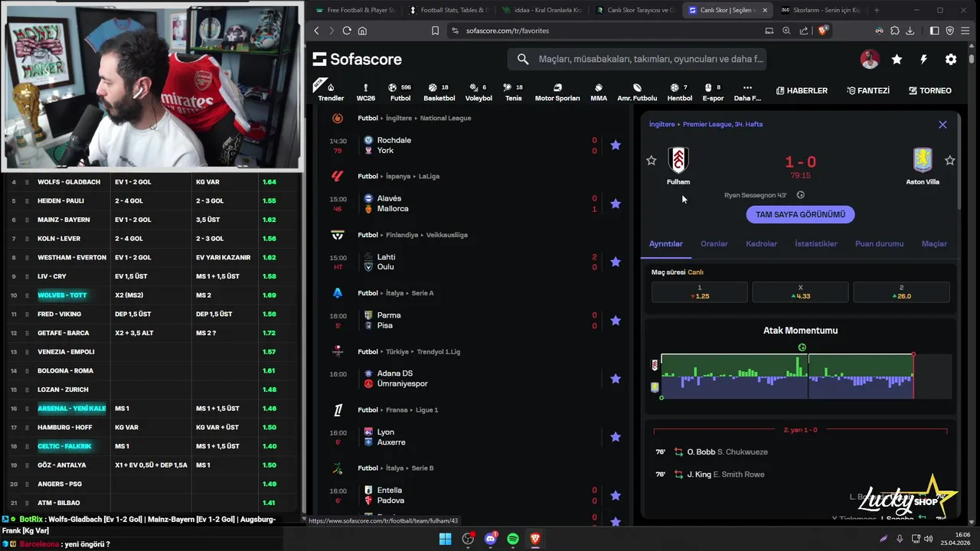Open the Amr. Futbolu category
Screen dimensions: 980x551
click(637, 91)
